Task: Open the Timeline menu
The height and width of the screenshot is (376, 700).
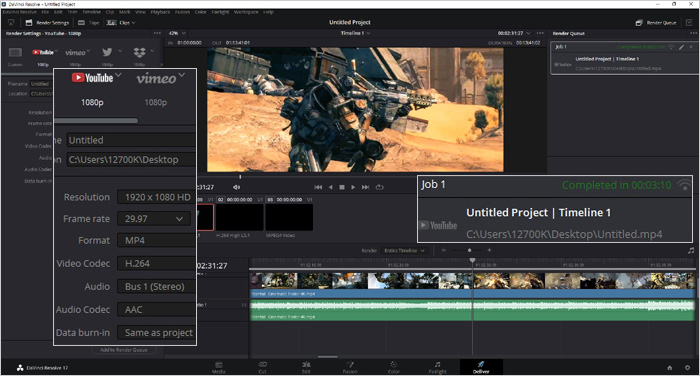Action: tap(91, 12)
